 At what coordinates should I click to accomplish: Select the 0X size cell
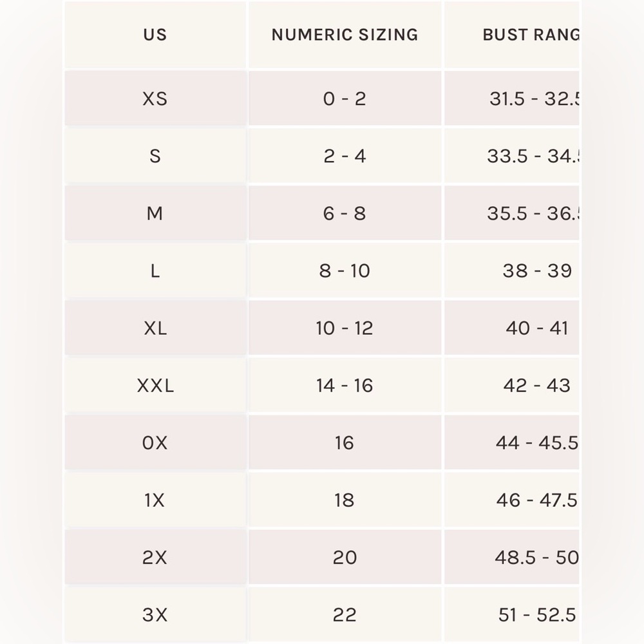(x=155, y=442)
